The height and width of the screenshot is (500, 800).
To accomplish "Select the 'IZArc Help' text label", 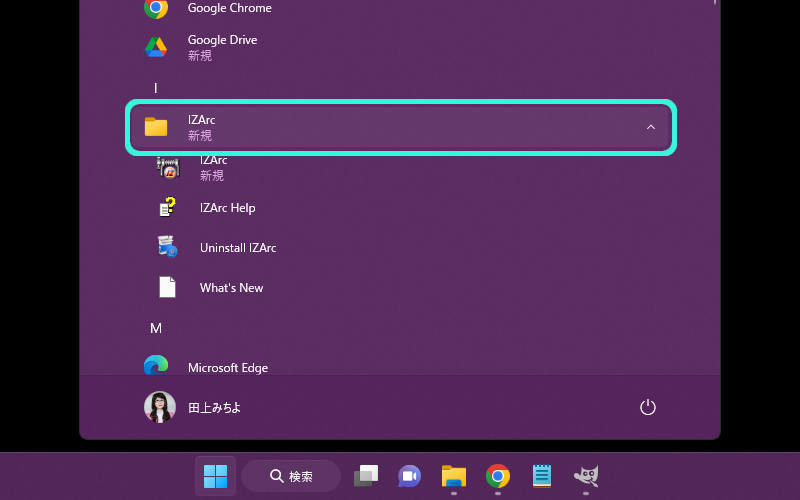I will (228, 208).
